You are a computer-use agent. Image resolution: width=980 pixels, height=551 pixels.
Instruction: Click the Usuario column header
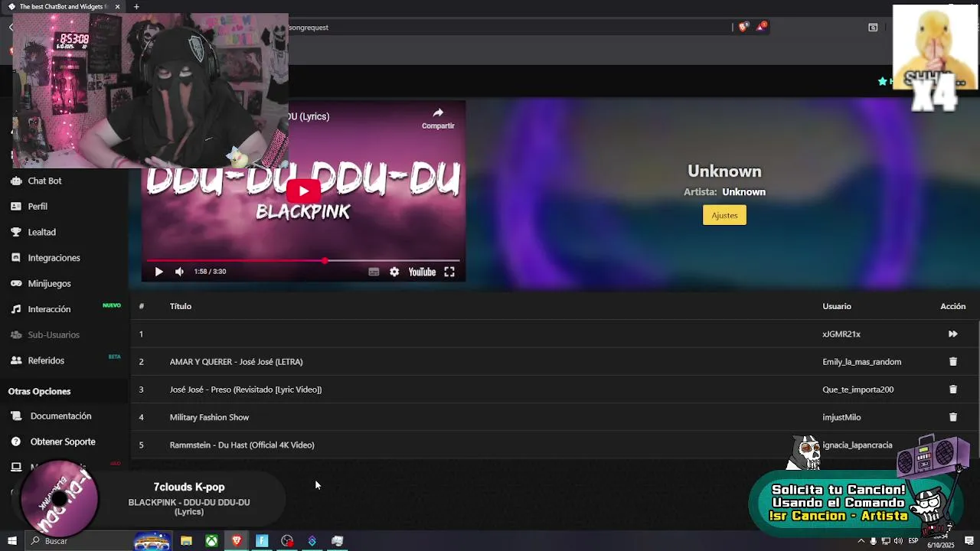[837, 306]
